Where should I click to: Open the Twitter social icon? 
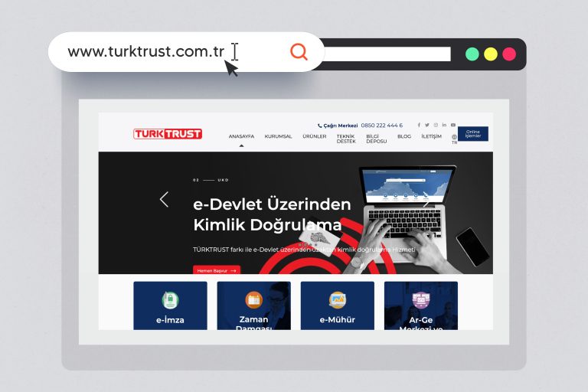427,125
